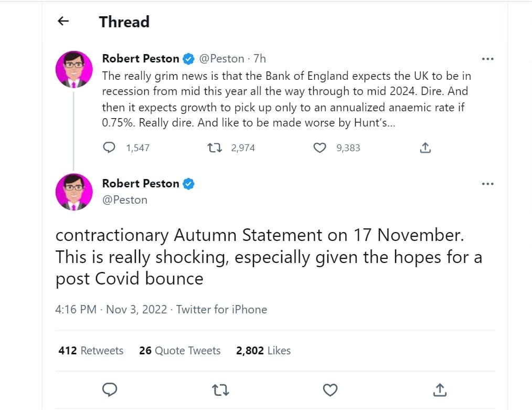Like the first tweet with 9,383 likes
532x410 pixels.
[x=320, y=148]
